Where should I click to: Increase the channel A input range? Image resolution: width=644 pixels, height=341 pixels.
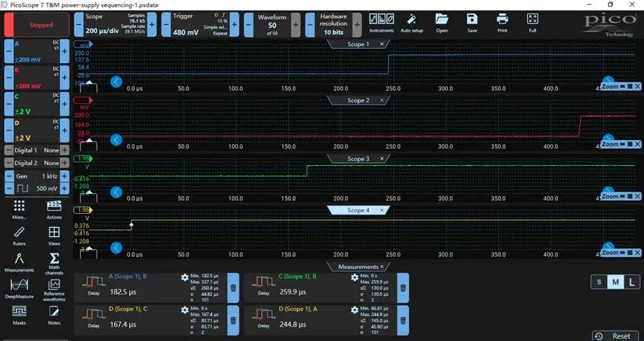65,52
